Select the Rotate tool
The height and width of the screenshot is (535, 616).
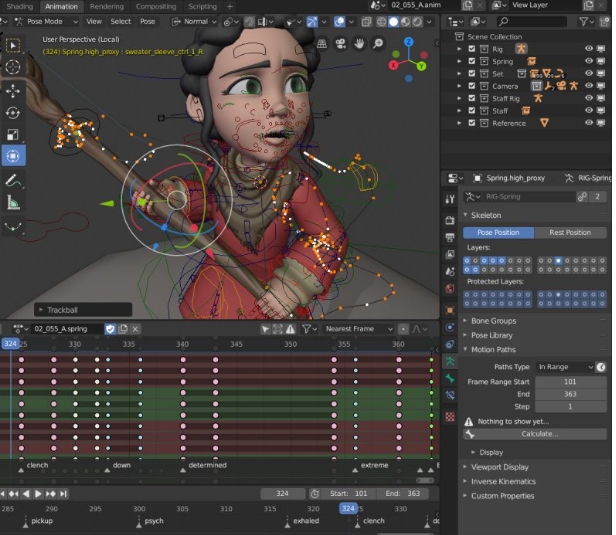[x=13, y=113]
